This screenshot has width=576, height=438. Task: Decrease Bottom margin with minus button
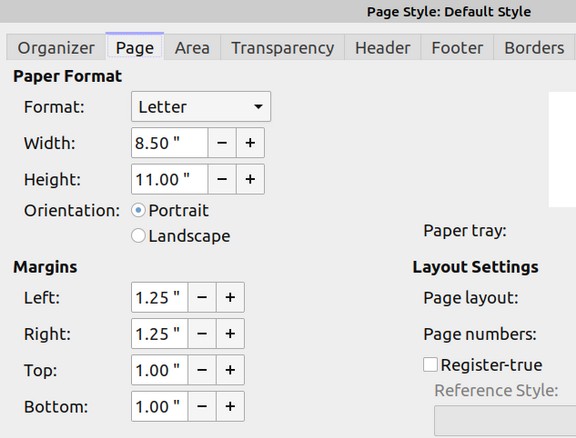(202, 406)
